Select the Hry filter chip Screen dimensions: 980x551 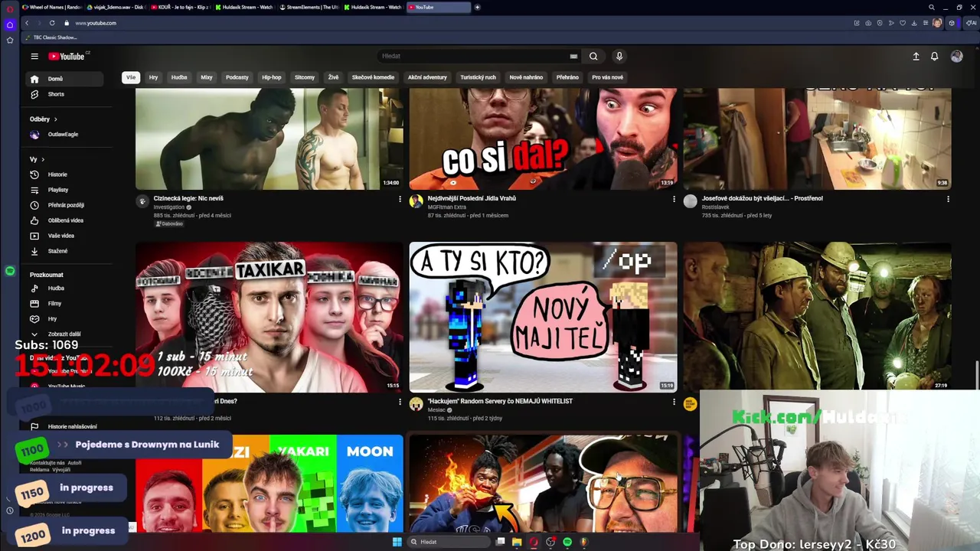tap(153, 77)
